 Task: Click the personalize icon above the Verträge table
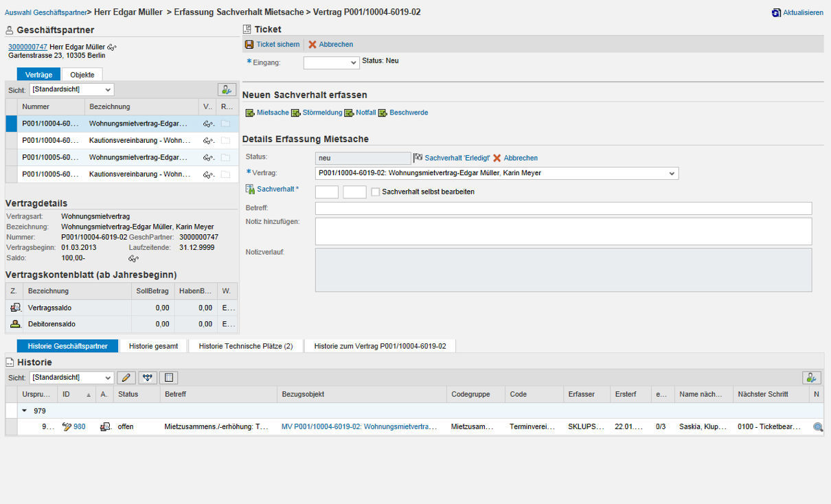(227, 89)
